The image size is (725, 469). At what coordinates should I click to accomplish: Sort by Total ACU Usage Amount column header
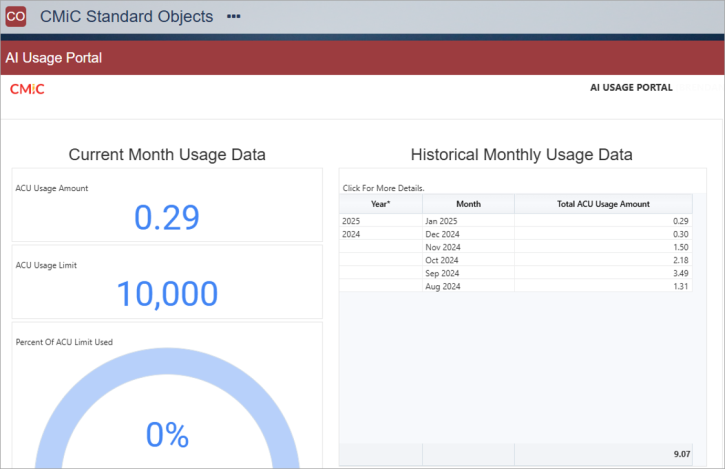pos(603,204)
